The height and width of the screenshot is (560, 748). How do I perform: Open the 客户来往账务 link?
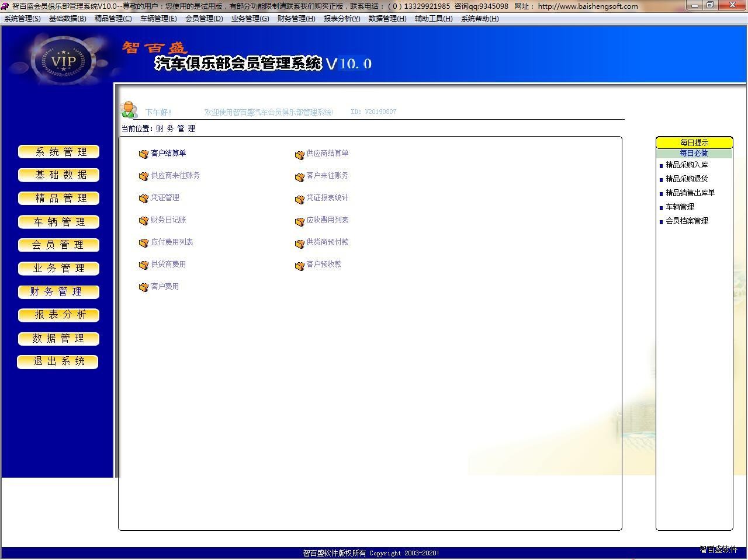click(x=327, y=175)
